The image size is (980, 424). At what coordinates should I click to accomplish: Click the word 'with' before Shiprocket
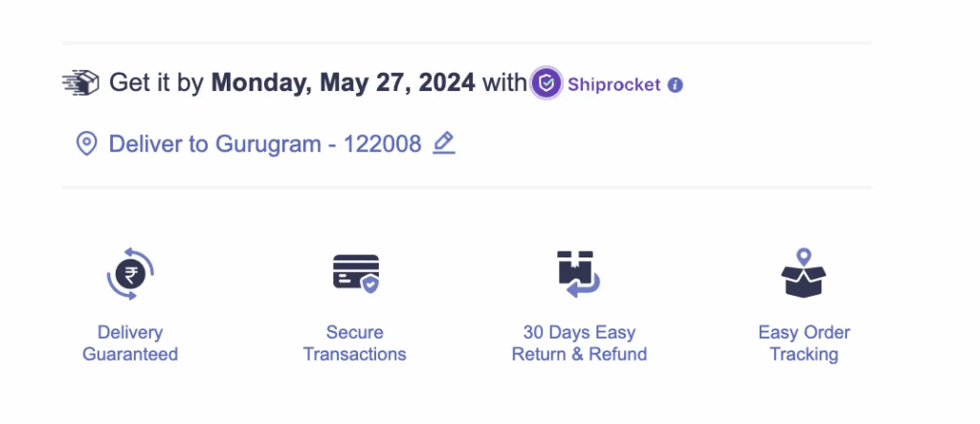[504, 83]
